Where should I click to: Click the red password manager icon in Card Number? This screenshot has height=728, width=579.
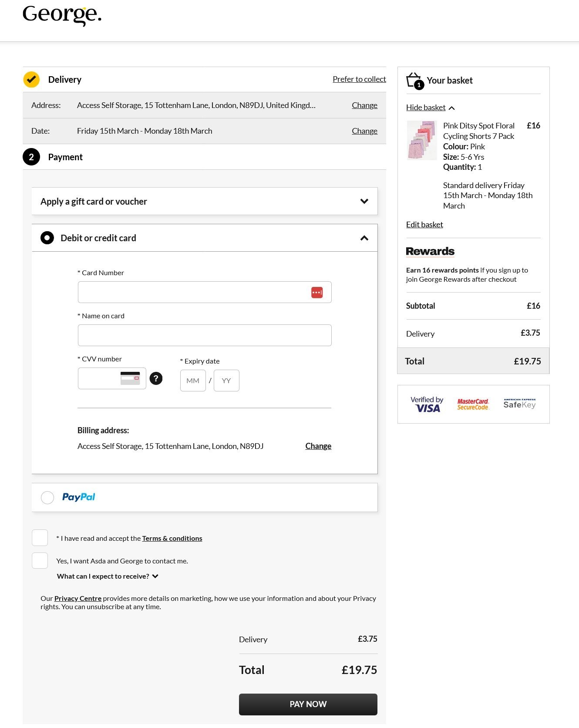[317, 293]
